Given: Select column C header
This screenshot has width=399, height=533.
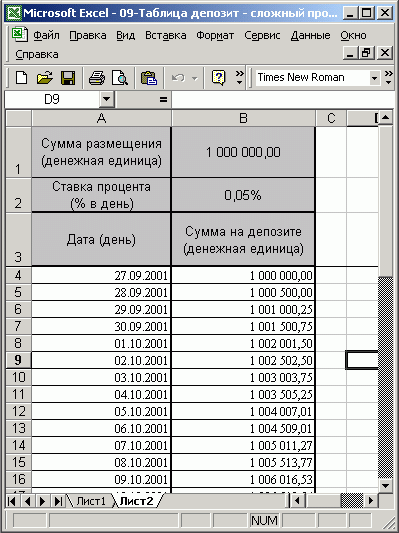Looking at the screenshot, I should [x=331, y=118].
